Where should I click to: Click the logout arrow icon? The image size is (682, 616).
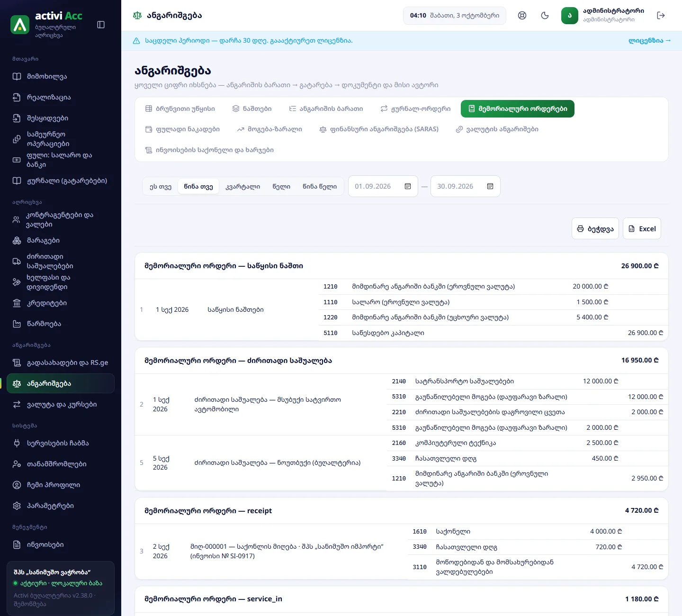click(x=661, y=15)
